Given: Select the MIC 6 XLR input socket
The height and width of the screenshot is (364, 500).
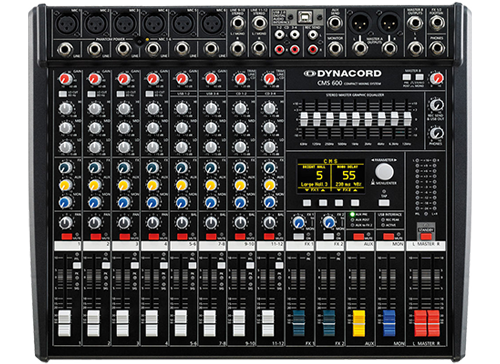Looking at the screenshot, I should pos(212,23).
